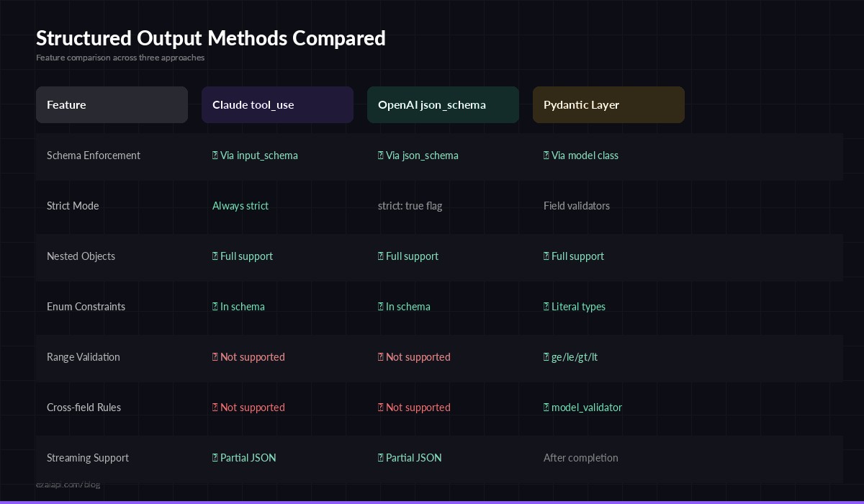The image size is (864, 504).
Task: Click the checkmark icon beside Literal types
Action: click(546, 307)
